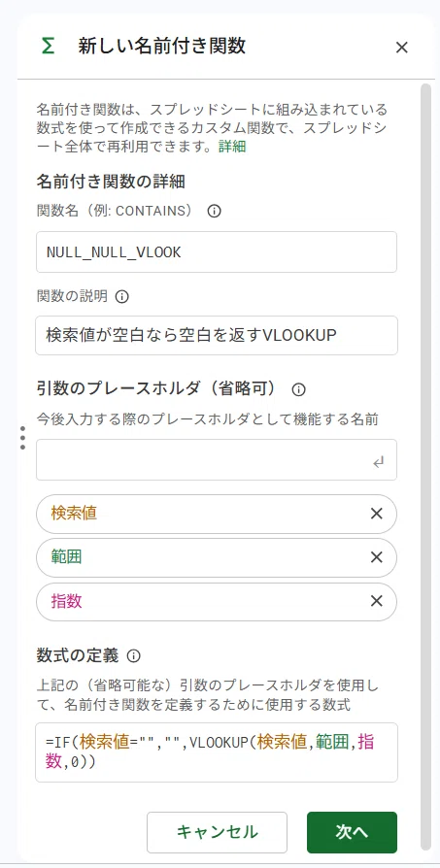
Task: Close the 新しい名前付き関数 panel
Action: point(402,48)
